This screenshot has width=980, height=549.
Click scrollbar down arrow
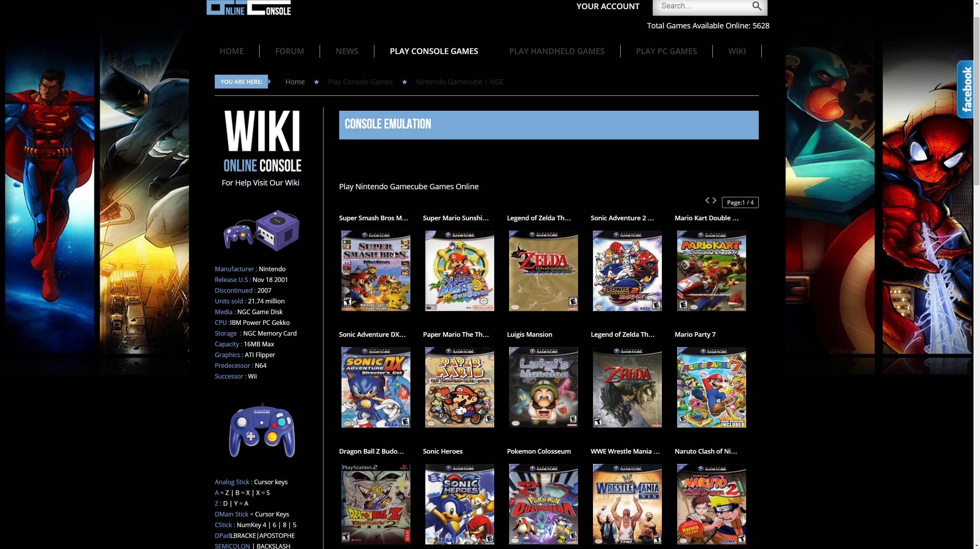click(x=977, y=546)
